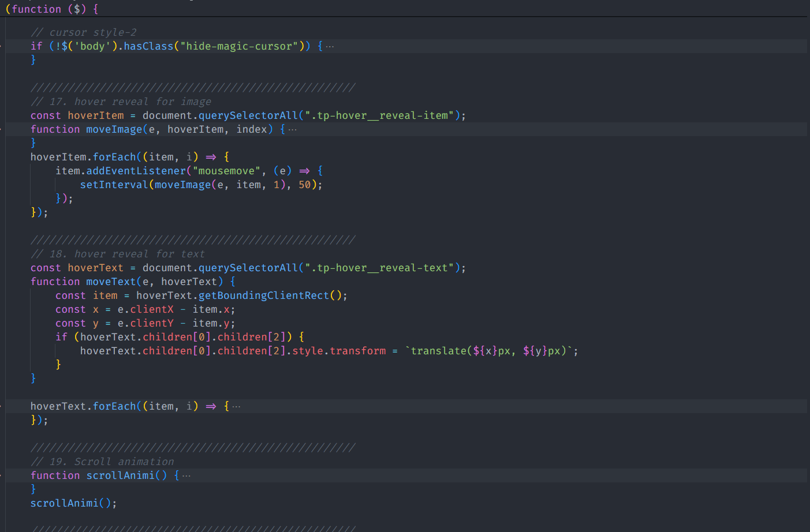Click the "17. hover reveal for image" comment

pyautogui.click(x=121, y=102)
